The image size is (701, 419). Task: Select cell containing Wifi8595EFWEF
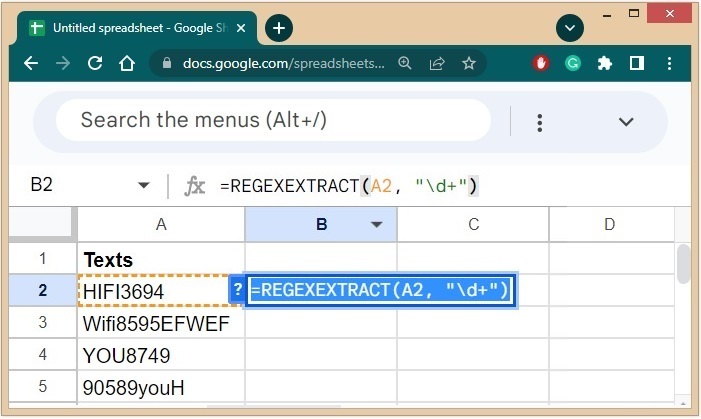tap(160, 323)
